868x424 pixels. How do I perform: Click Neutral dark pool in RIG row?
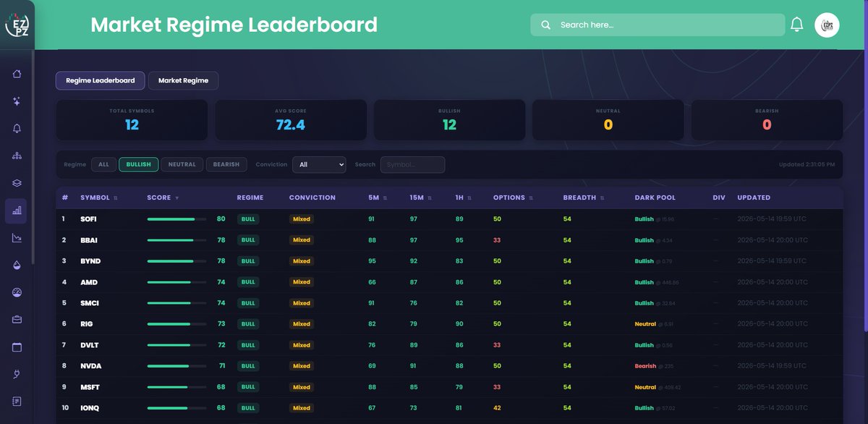click(x=645, y=324)
